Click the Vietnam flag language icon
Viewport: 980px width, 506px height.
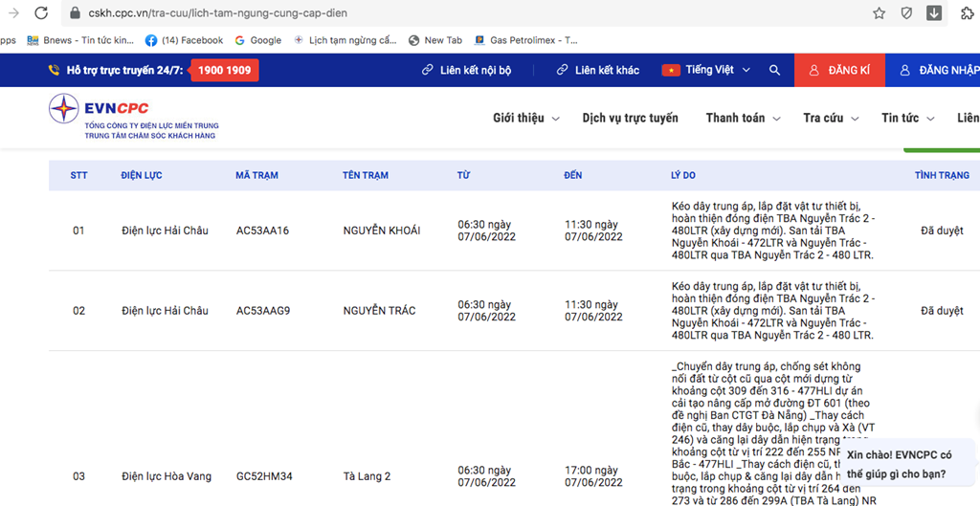click(670, 71)
